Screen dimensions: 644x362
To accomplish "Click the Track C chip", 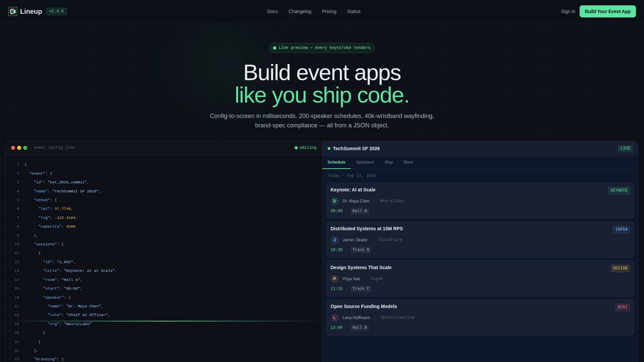I will [361, 289].
